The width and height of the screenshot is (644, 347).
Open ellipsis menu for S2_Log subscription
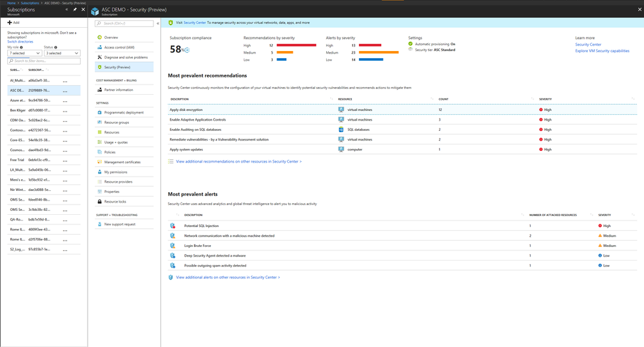click(65, 250)
